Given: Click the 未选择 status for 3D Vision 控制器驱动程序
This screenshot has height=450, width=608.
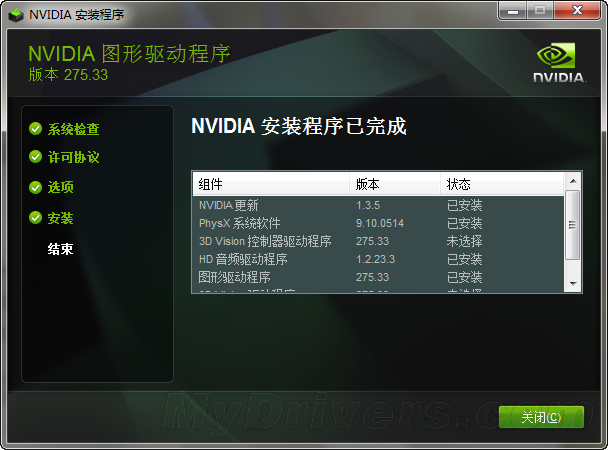Looking at the screenshot, I should coord(464,241).
